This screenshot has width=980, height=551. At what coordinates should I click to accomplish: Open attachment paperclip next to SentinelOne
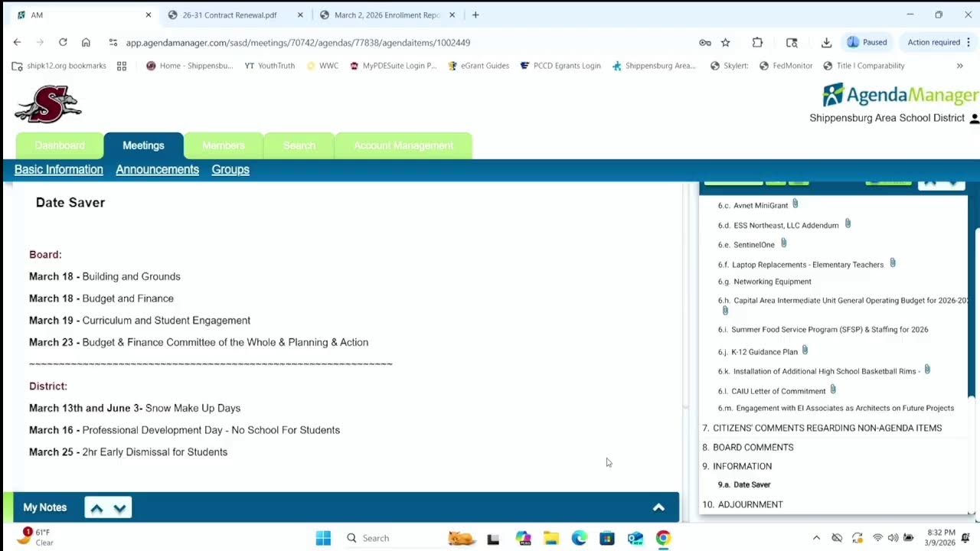783,243
